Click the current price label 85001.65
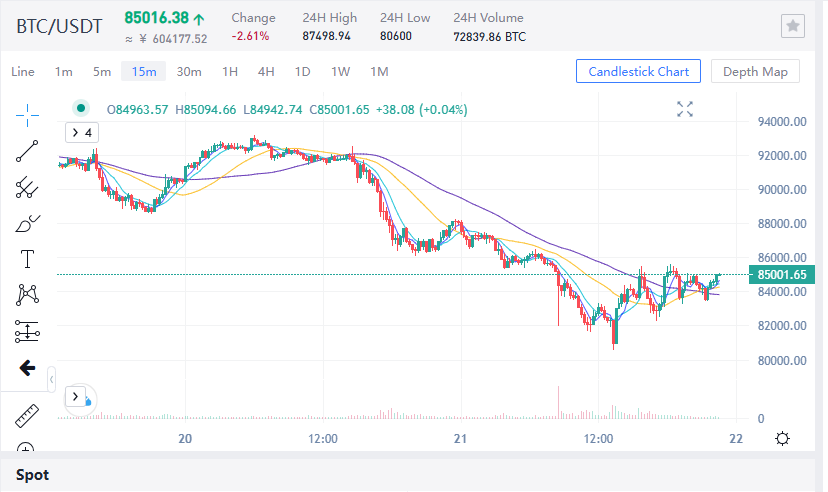This screenshot has height=492, width=828. [x=782, y=275]
